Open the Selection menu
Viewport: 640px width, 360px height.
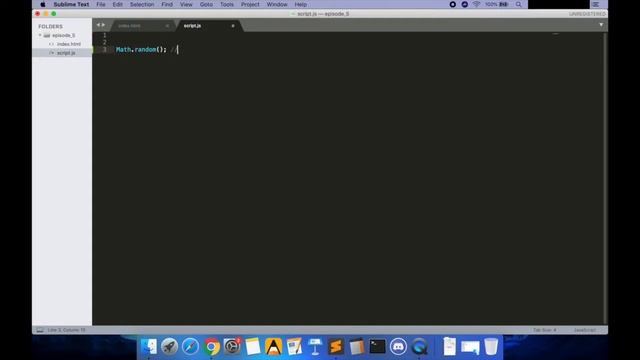[142, 4]
